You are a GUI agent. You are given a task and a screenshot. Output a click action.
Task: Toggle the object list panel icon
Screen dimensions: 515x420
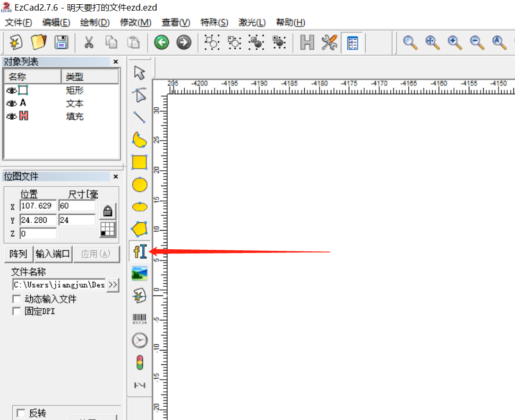click(352, 42)
